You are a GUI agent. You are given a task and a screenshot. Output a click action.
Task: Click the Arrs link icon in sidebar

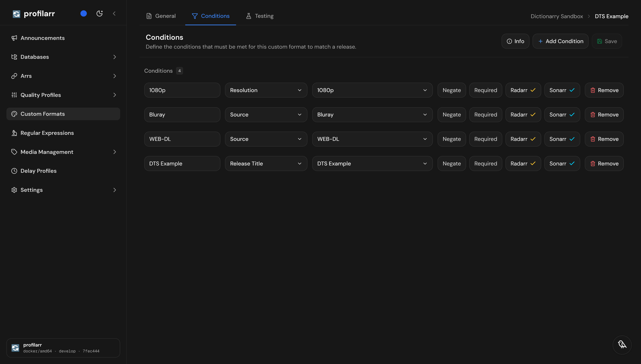(14, 76)
